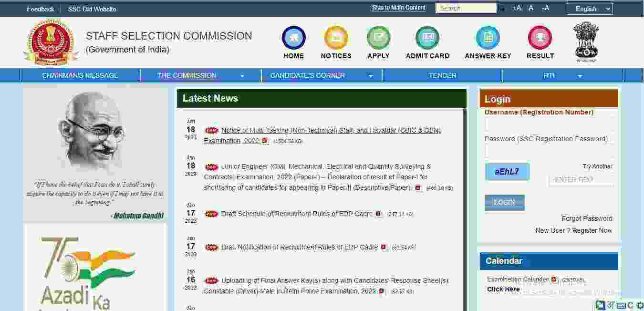Open PDF icon next to Examination Calendar

point(554,280)
